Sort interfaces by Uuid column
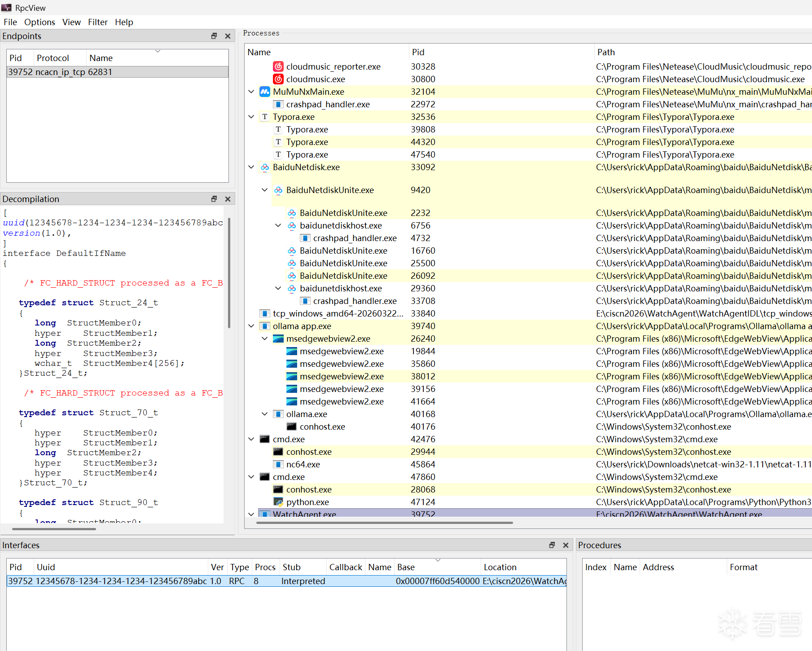812x651 pixels. point(121,567)
